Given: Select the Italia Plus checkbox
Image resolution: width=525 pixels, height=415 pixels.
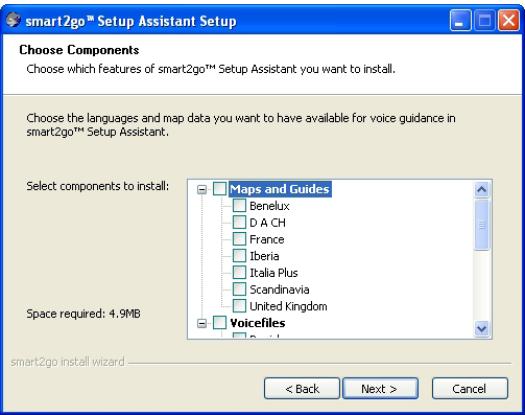Looking at the screenshot, I should (239, 272).
